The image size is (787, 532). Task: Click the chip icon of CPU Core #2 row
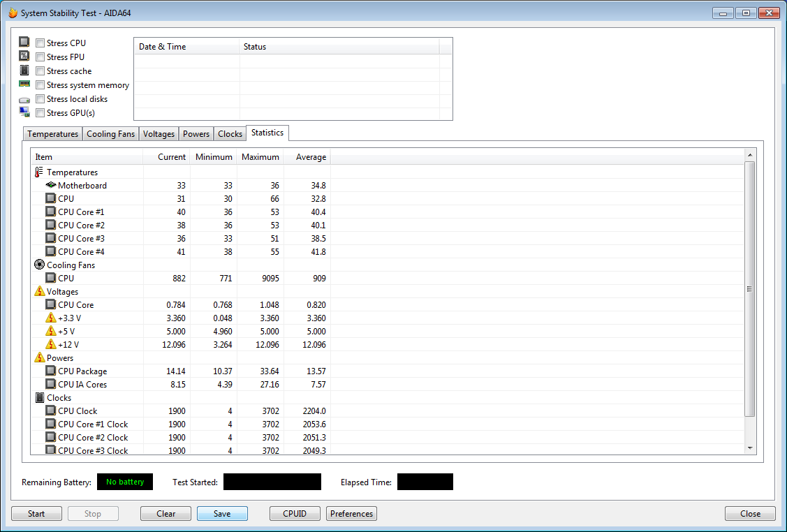coord(51,225)
